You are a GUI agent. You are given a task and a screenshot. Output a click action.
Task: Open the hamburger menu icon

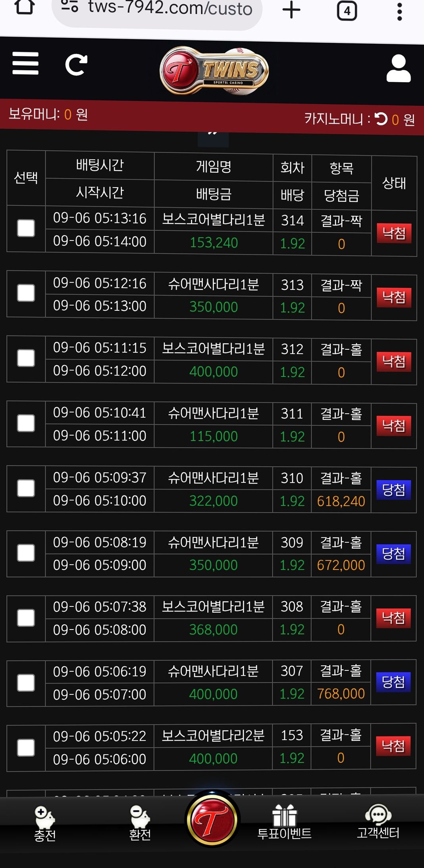coord(25,64)
